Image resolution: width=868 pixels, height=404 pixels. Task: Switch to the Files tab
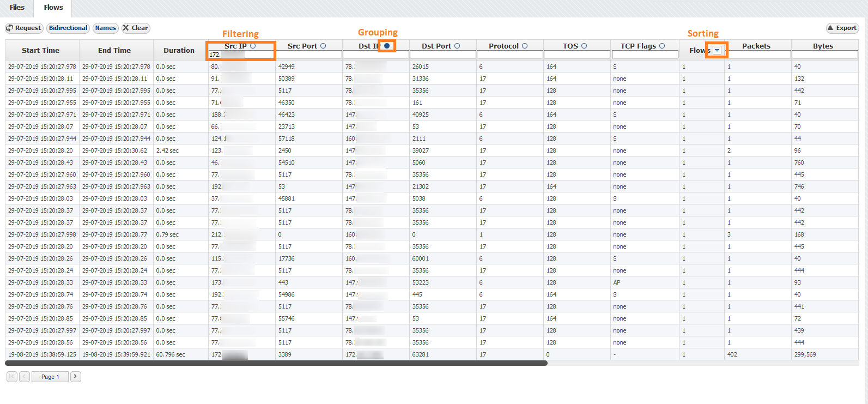click(17, 8)
